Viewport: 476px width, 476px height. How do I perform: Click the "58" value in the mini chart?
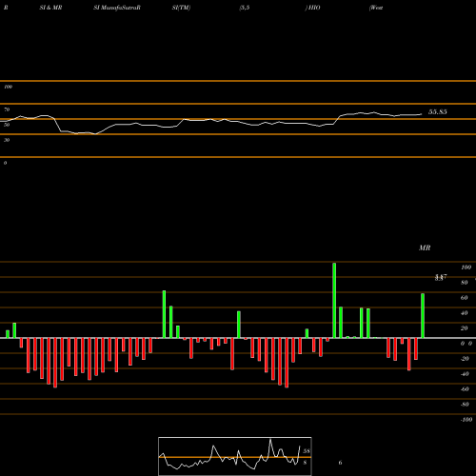[x=307, y=451]
